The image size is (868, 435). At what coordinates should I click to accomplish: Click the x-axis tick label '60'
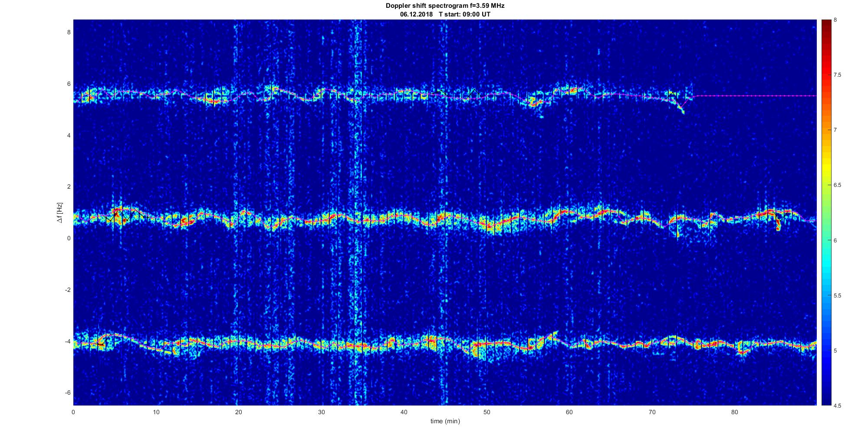(569, 412)
